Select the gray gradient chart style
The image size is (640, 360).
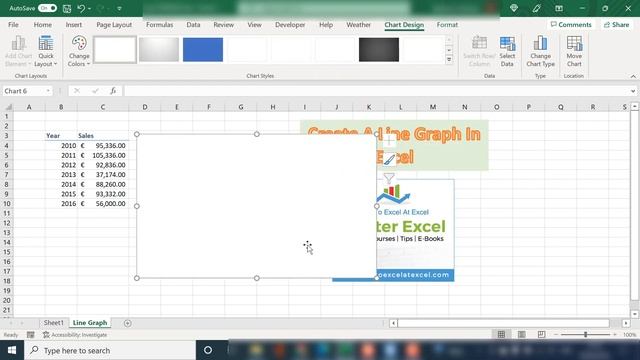tap(159, 49)
